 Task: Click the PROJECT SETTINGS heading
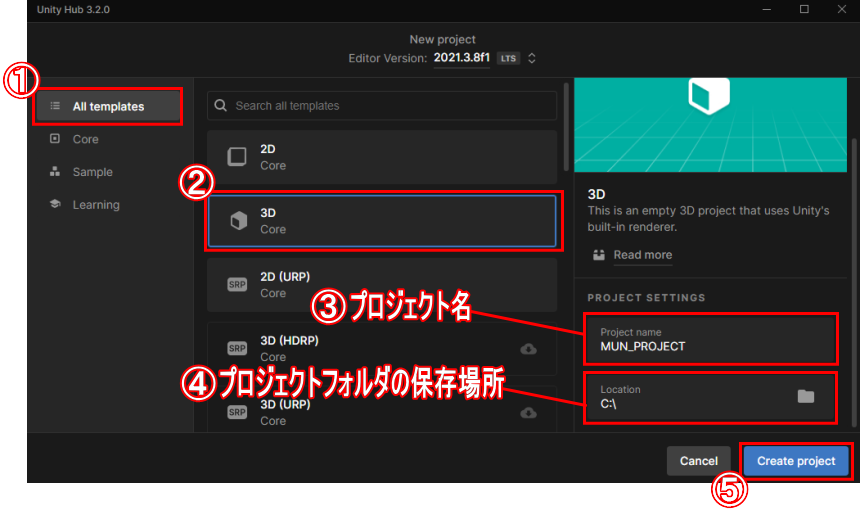pos(646,298)
